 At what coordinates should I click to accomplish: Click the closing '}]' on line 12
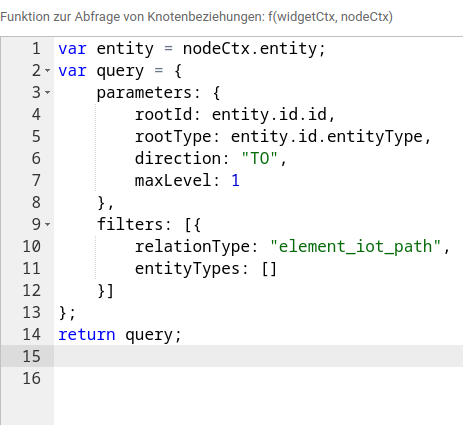click(x=106, y=291)
